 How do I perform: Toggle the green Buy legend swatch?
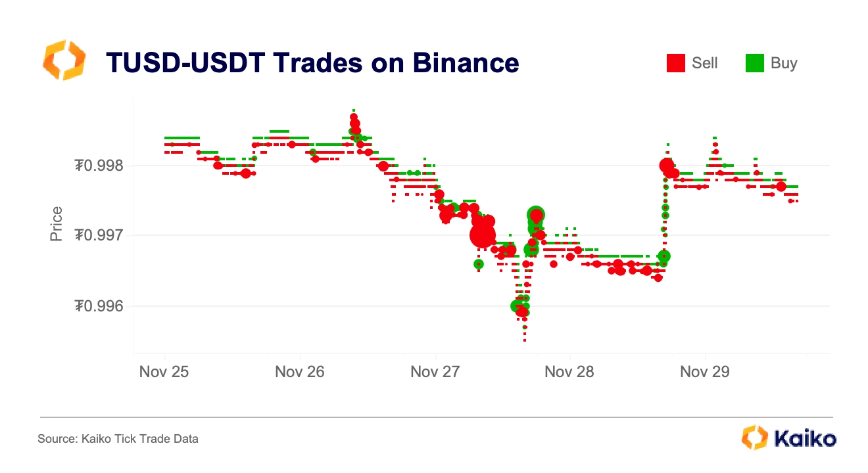coord(754,63)
